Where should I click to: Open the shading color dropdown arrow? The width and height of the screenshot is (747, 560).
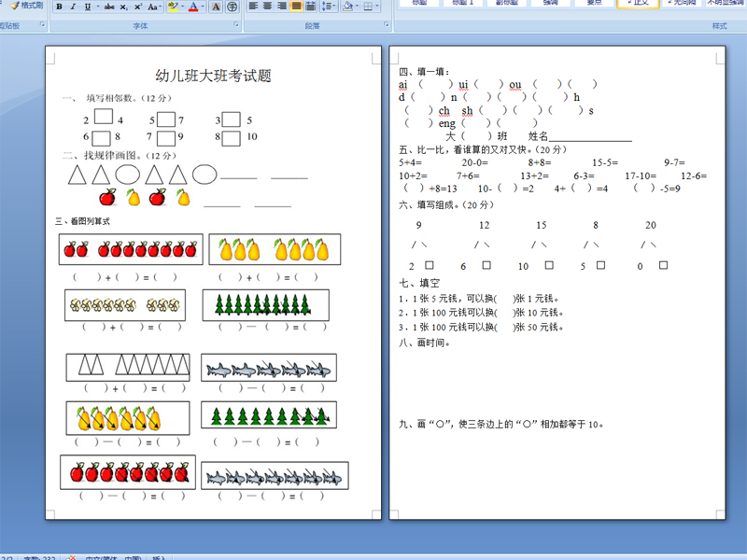pos(358,6)
